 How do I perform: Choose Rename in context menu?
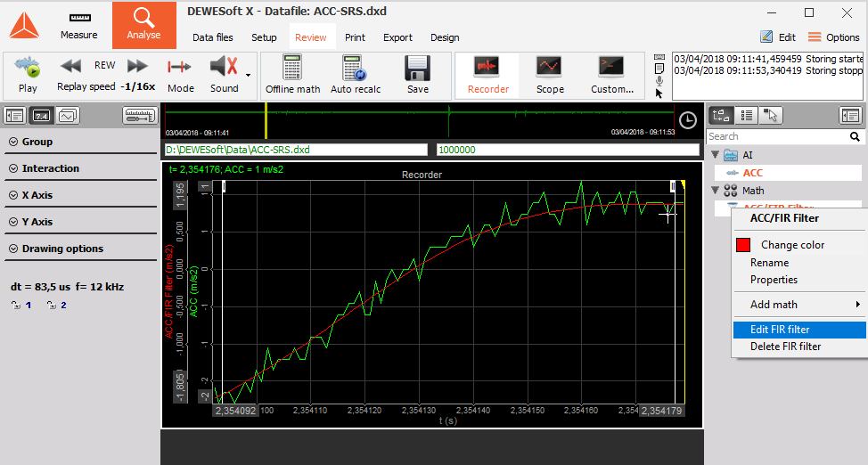click(x=769, y=263)
